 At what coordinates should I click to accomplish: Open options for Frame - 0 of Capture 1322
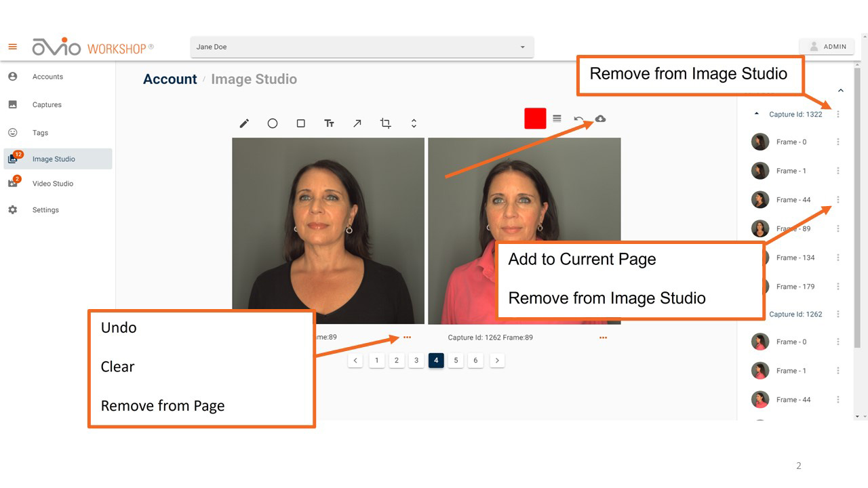[838, 142]
